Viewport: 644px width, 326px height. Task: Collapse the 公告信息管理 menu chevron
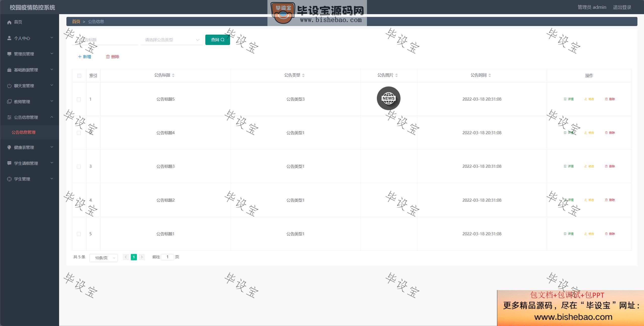(x=52, y=117)
